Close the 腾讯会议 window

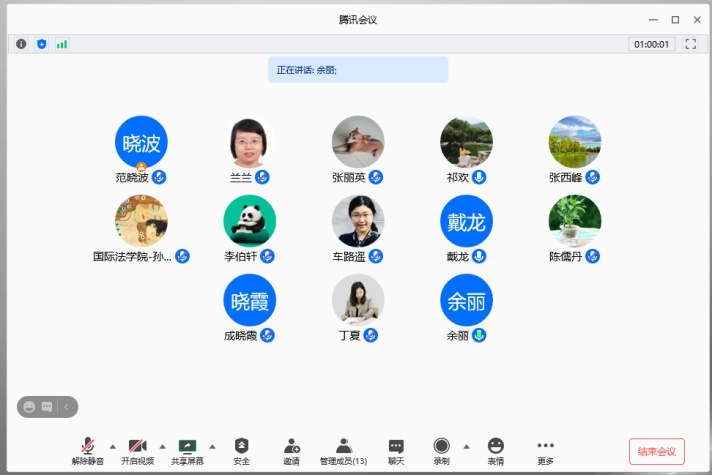pos(697,20)
